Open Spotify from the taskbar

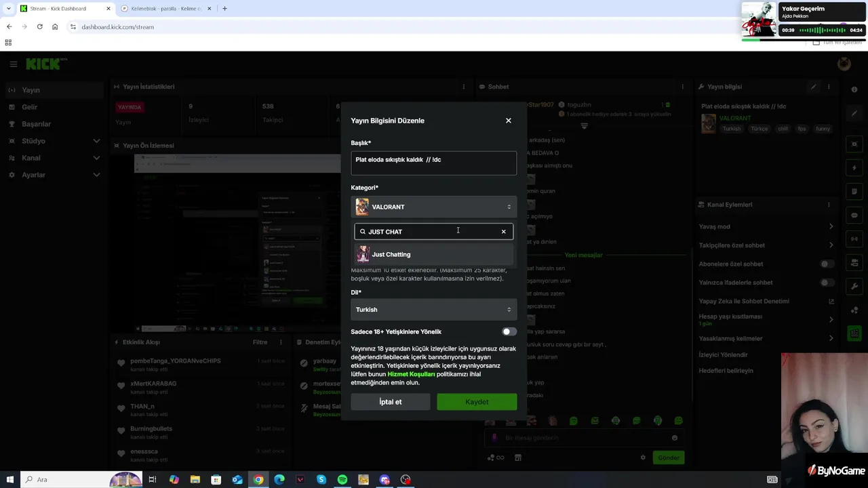pyautogui.click(x=342, y=480)
